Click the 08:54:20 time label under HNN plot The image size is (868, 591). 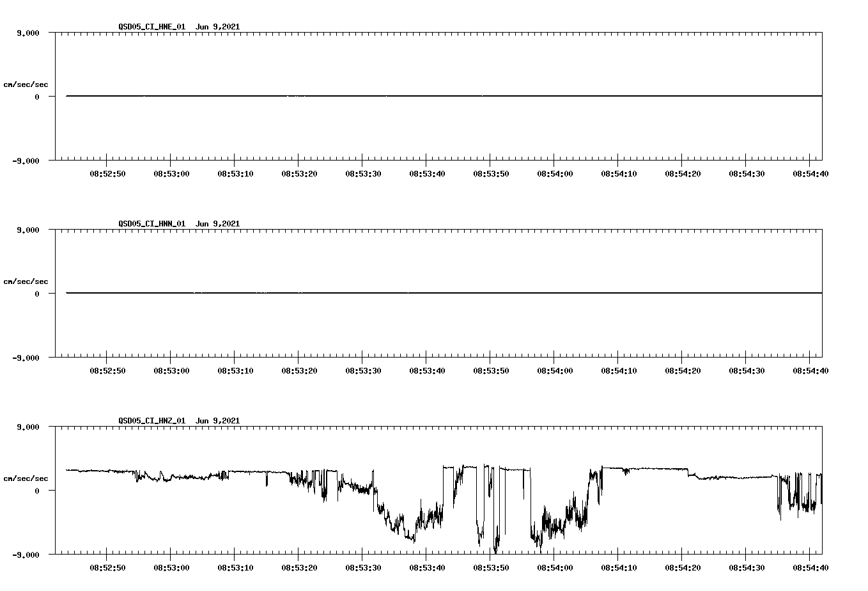(x=683, y=371)
